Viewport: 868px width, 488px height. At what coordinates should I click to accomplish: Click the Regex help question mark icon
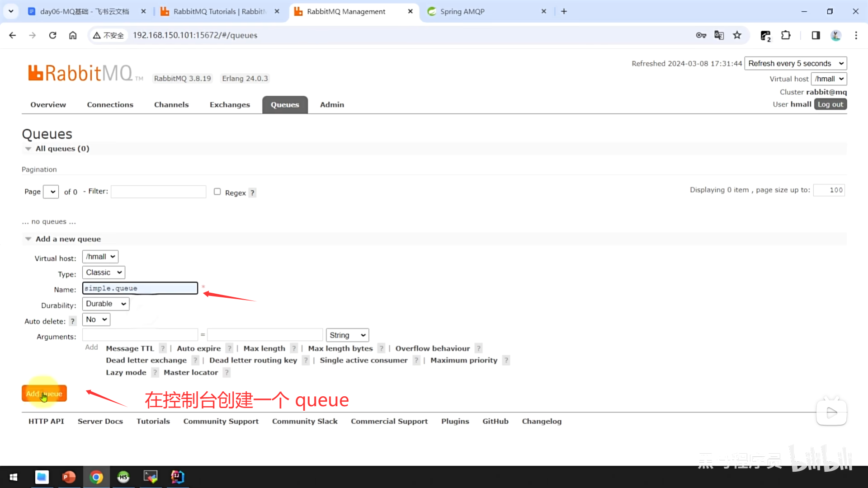tap(252, 193)
